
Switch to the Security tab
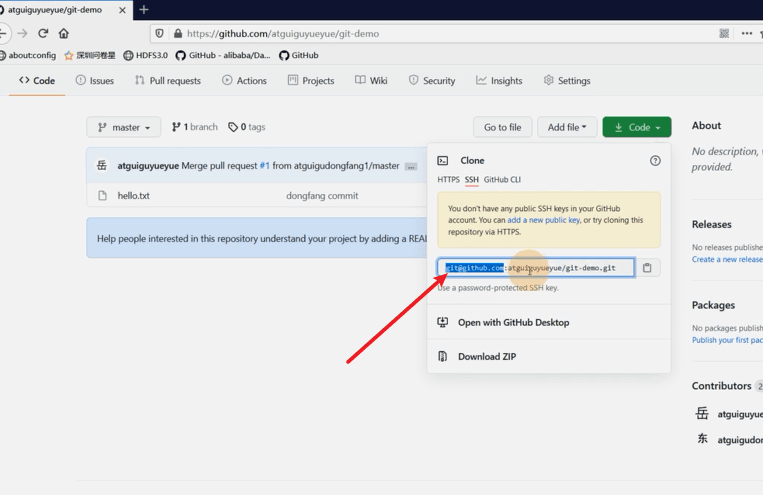432,81
